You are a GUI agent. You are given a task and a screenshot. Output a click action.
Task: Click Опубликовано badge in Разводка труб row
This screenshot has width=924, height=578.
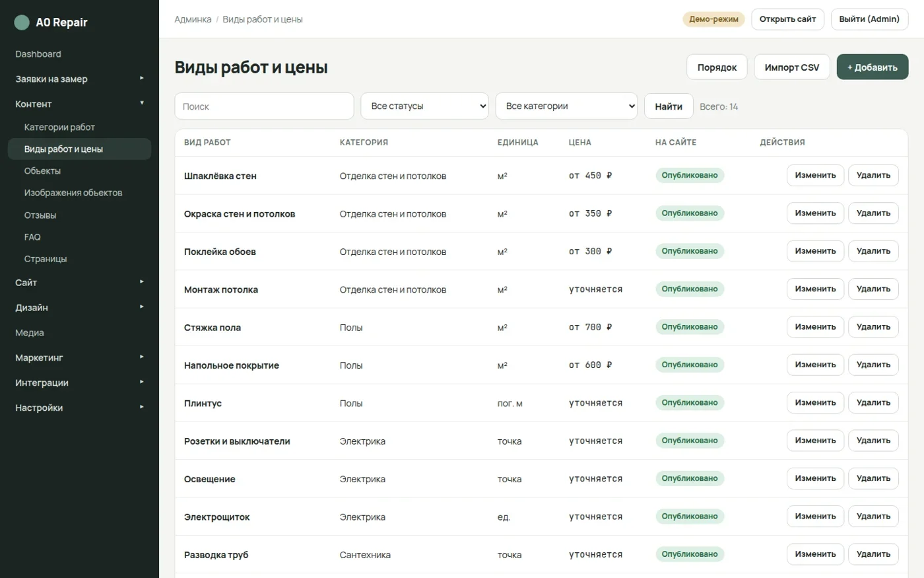click(690, 554)
